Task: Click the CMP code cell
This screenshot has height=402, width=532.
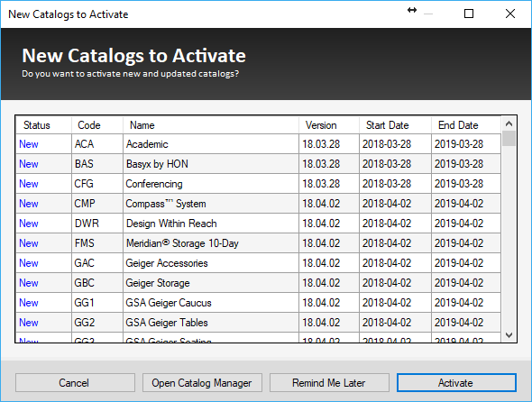Action: [97, 204]
